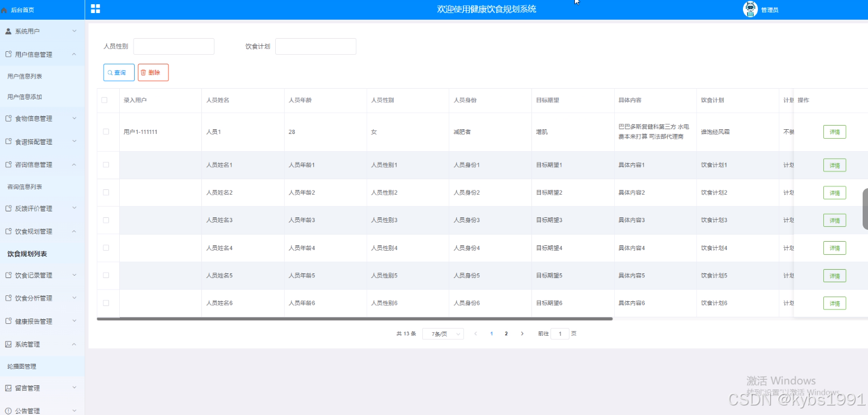Image resolution: width=868 pixels, height=415 pixels.
Task: Click the info icon beside 公告管理
Action: coord(8,411)
